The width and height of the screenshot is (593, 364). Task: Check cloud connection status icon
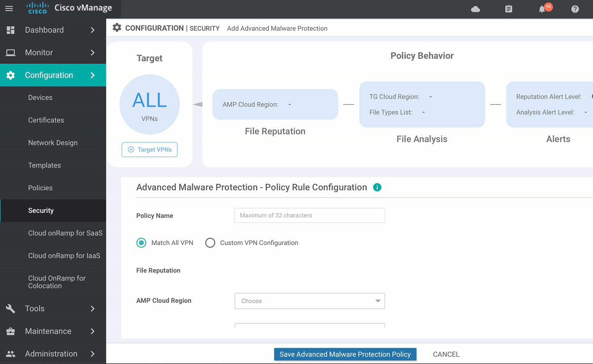[x=475, y=8]
